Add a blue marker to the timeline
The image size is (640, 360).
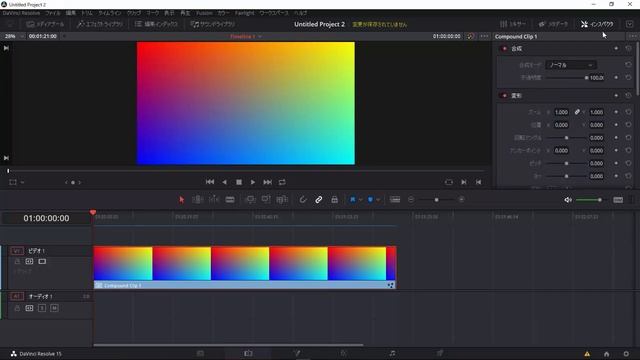[370, 200]
